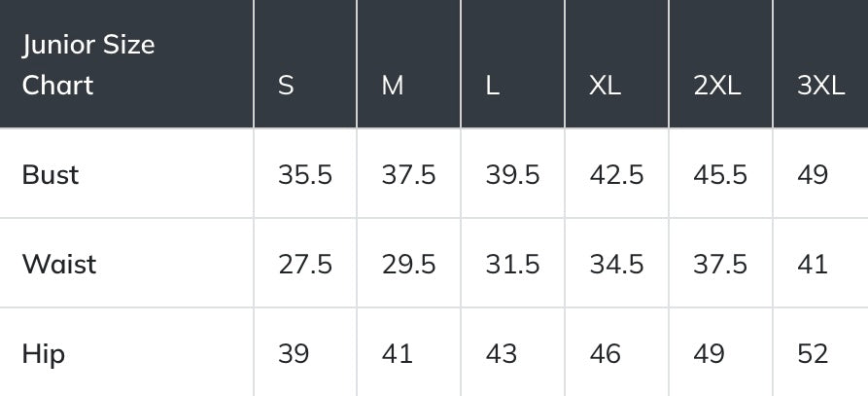Click the Bust 42.5 cell for XL

[x=616, y=175]
